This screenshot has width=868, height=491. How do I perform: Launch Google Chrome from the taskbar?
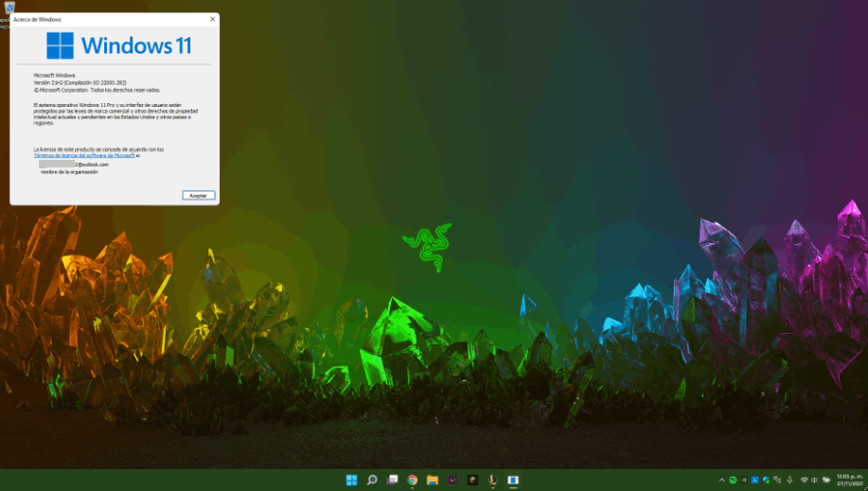(x=413, y=480)
